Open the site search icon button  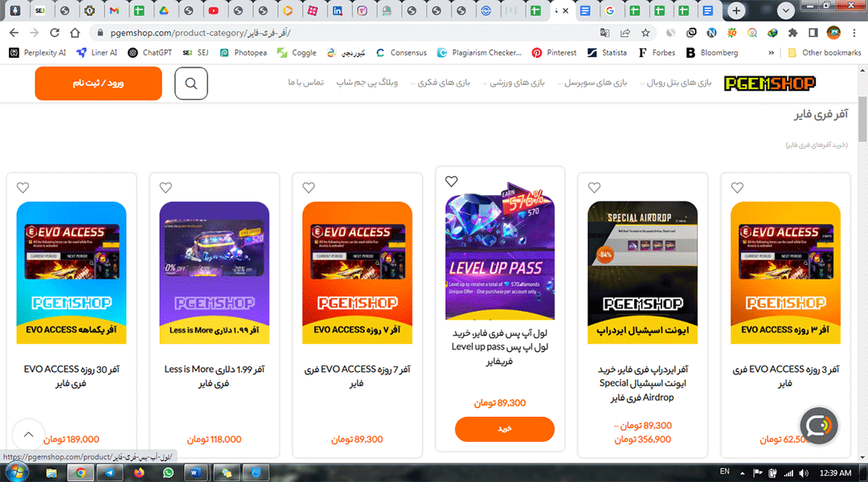tap(191, 84)
